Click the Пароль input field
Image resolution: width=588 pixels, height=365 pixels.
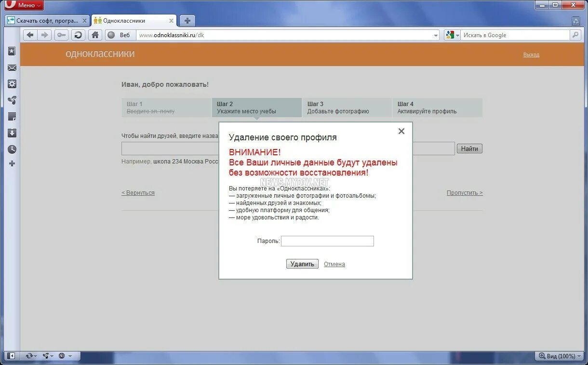coord(327,241)
